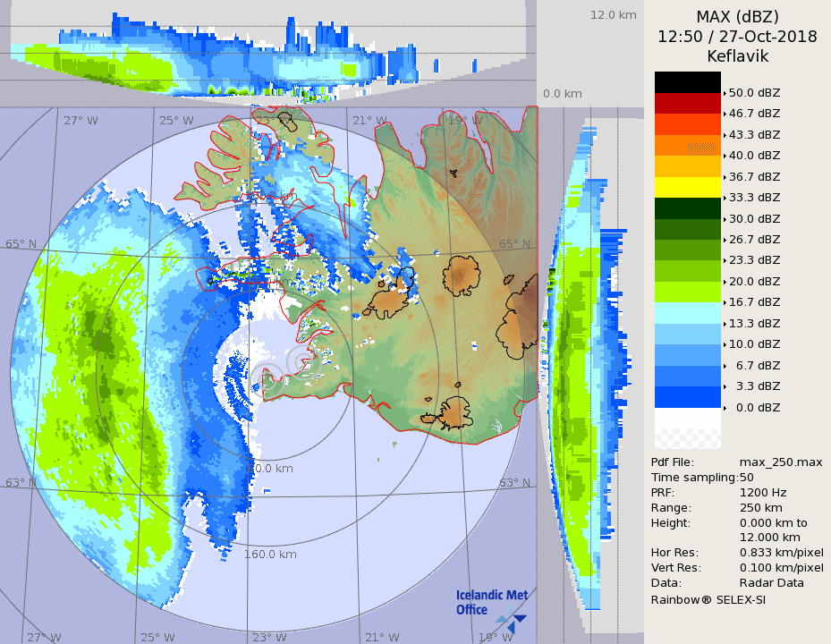
Task: Click the Keflavik station name
Action: 737,55
